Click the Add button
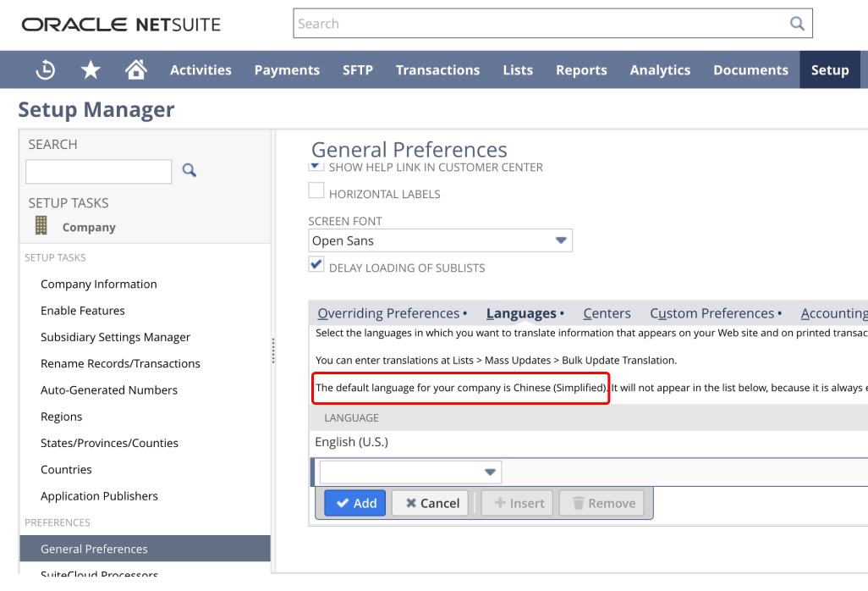The image size is (868, 591). tap(354, 502)
